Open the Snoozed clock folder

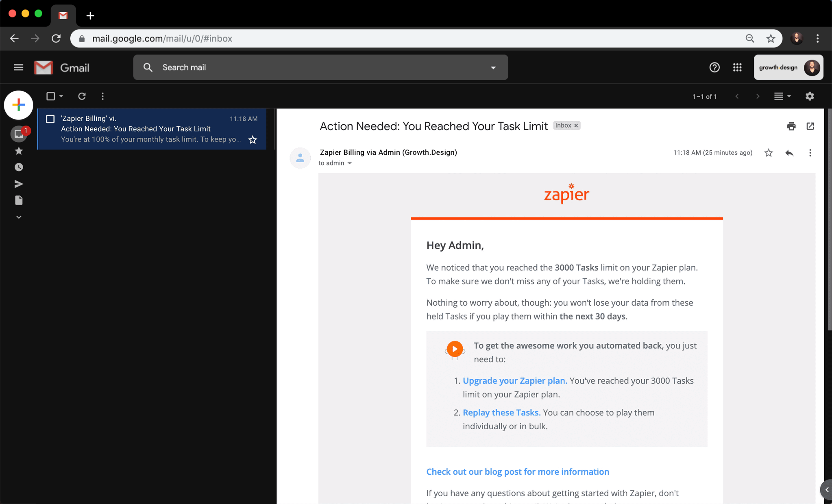pyautogui.click(x=19, y=167)
